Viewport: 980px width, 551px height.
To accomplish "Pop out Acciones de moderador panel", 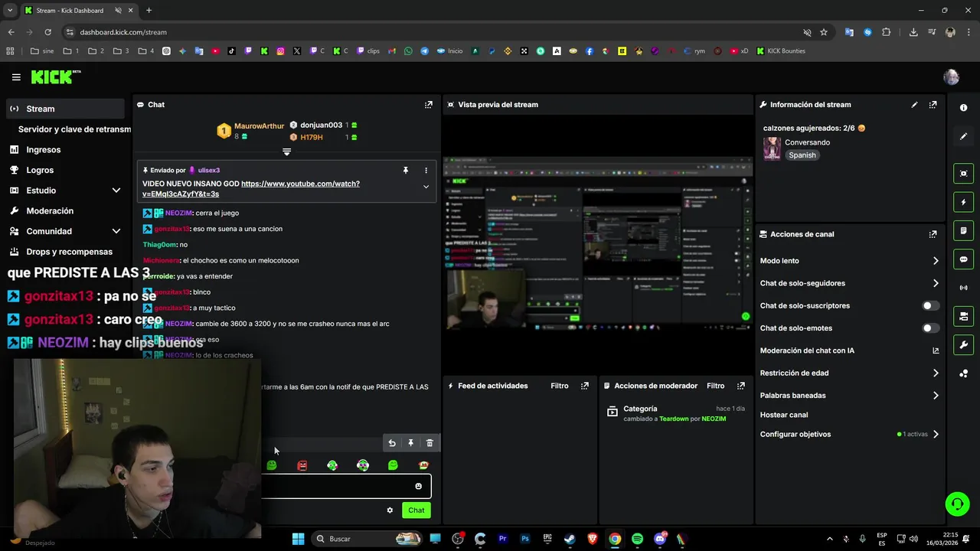I will coord(740,386).
